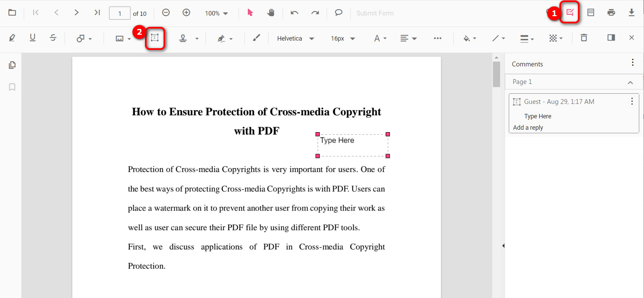The height and width of the screenshot is (298, 644).
Task: Delete the selected annotation with trash icon
Action: [584, 38]
